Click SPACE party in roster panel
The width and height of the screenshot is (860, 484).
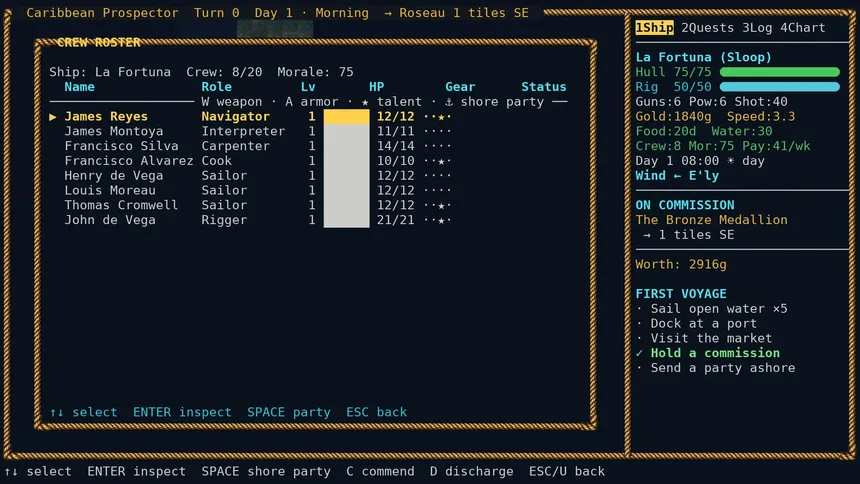coord(288,412)
